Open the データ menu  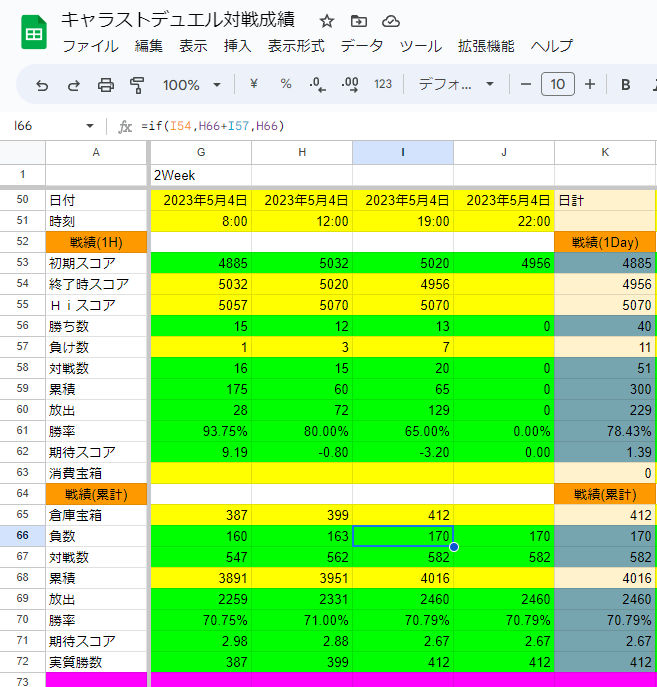pos(361,46)
